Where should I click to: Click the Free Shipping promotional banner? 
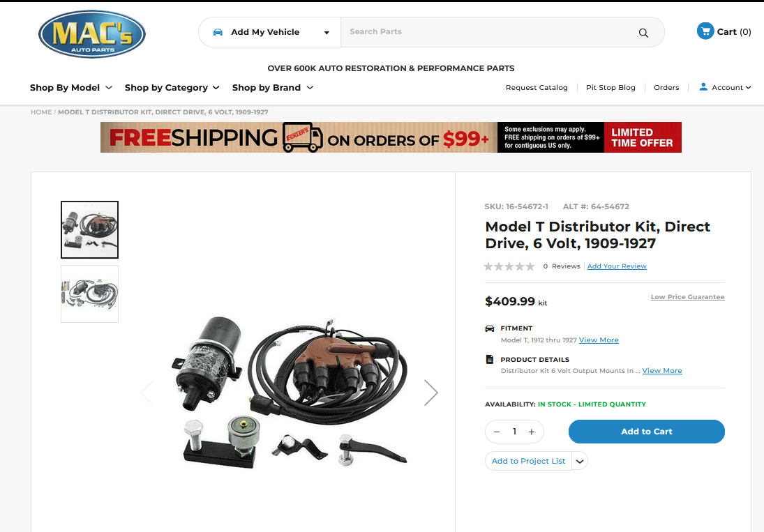pos(391,137)
